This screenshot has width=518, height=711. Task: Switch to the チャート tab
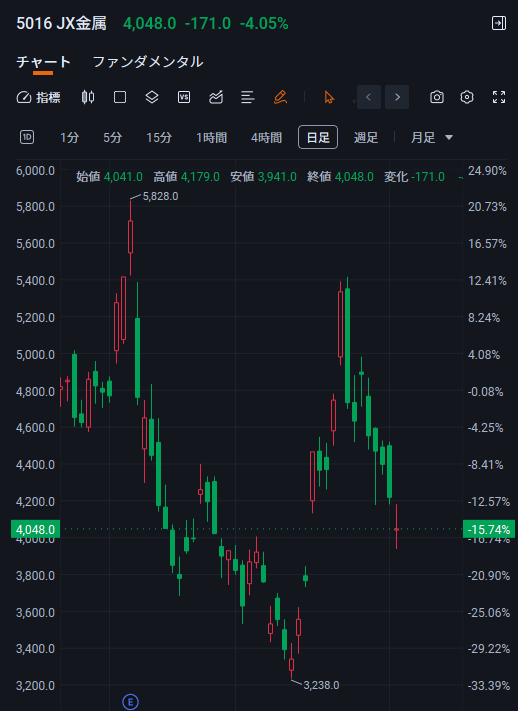click(x=44, y=62)
